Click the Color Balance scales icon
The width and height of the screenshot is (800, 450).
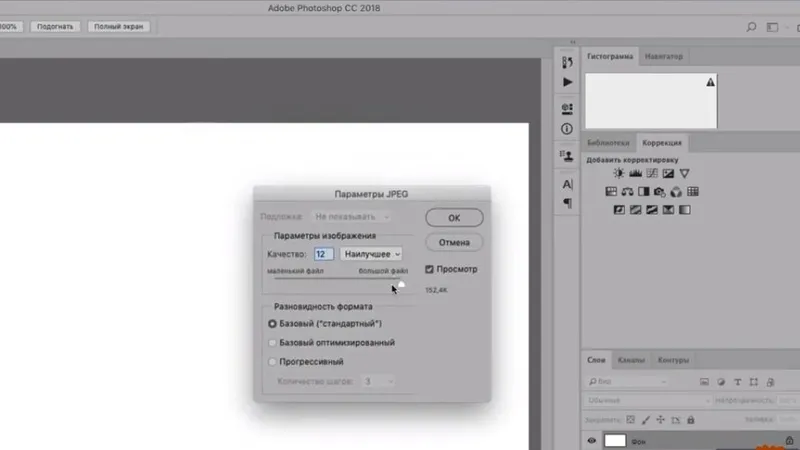(627, 192)
